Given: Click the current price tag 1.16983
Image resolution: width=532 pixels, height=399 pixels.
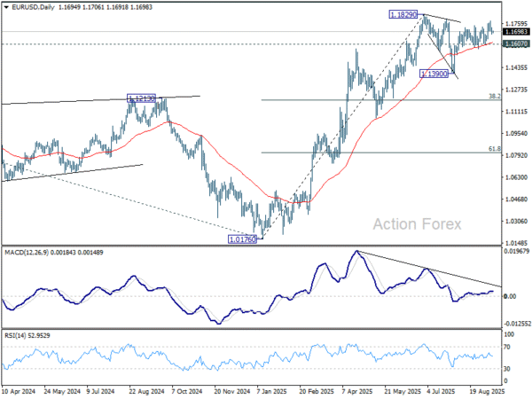Looking at the screenshot, I should tap(516, 32).
